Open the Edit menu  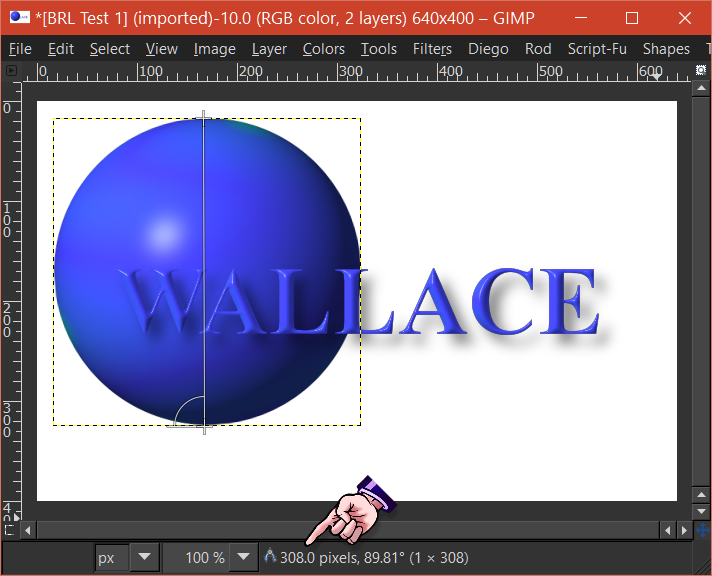61,49
